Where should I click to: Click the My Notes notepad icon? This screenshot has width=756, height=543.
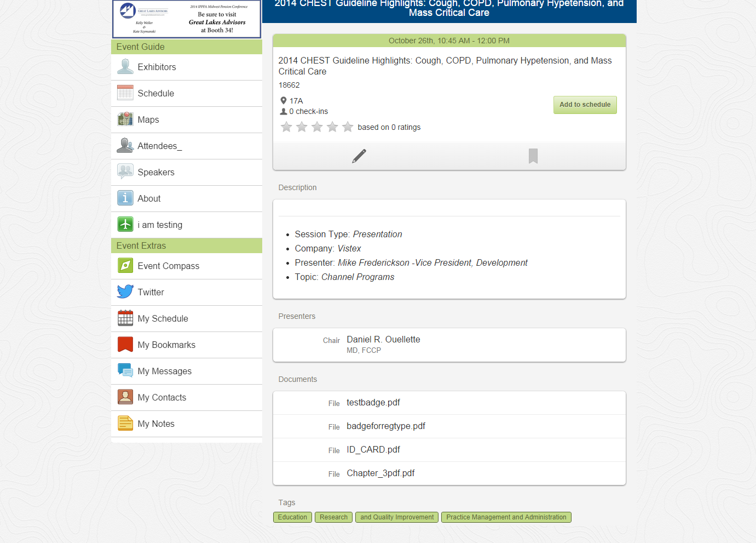pos(125,424)
